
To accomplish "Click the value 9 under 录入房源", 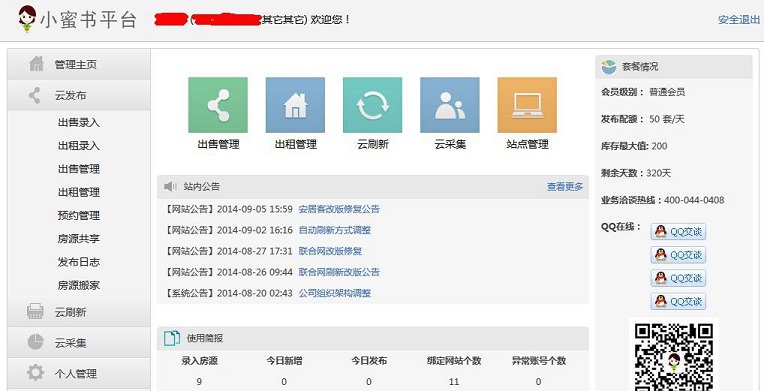I will click(199, 381).
